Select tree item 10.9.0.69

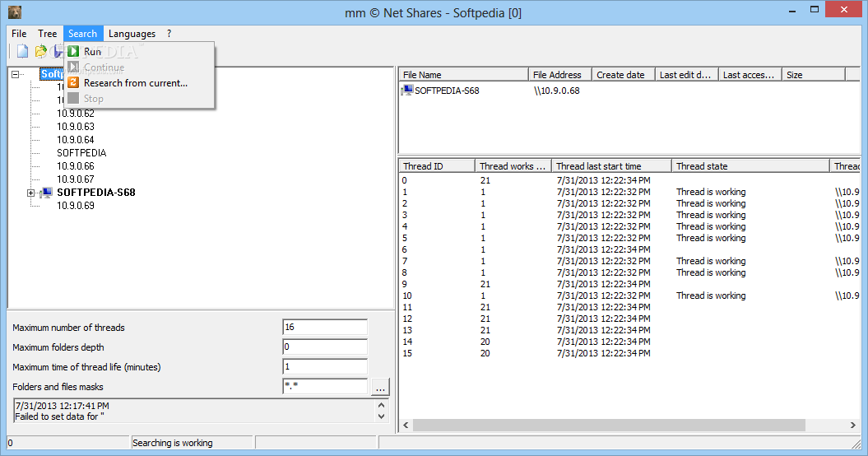[x=76, y=206]
